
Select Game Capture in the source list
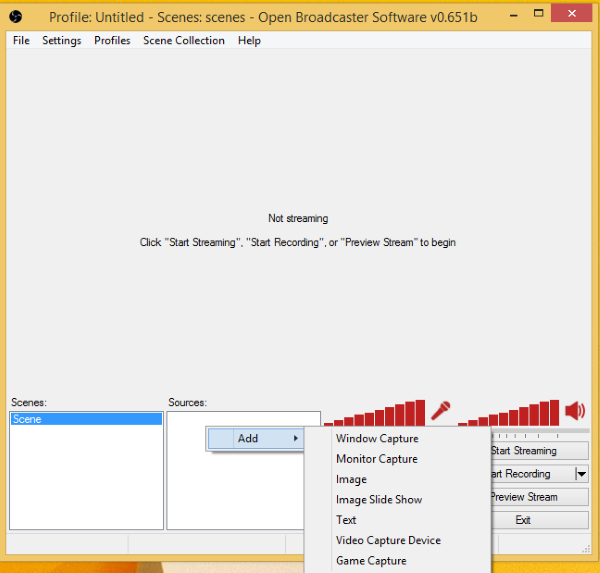pos(371,561)
